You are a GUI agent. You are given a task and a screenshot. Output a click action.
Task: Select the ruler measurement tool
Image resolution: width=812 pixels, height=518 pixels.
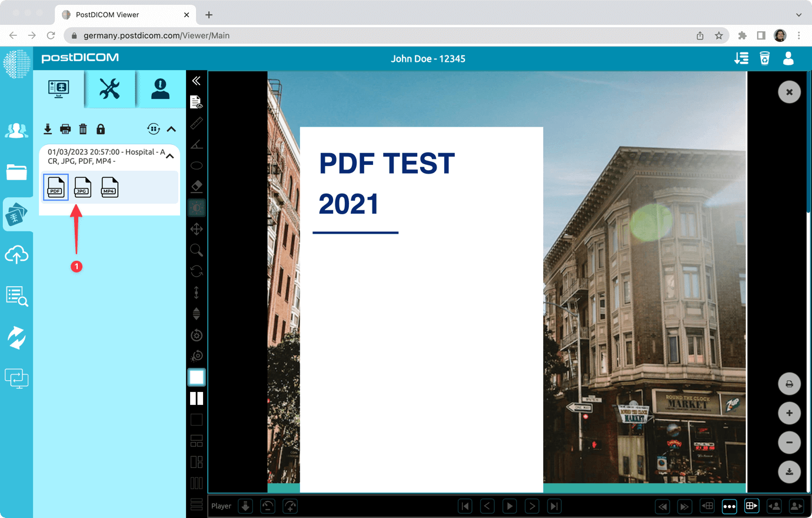point(196,123)
